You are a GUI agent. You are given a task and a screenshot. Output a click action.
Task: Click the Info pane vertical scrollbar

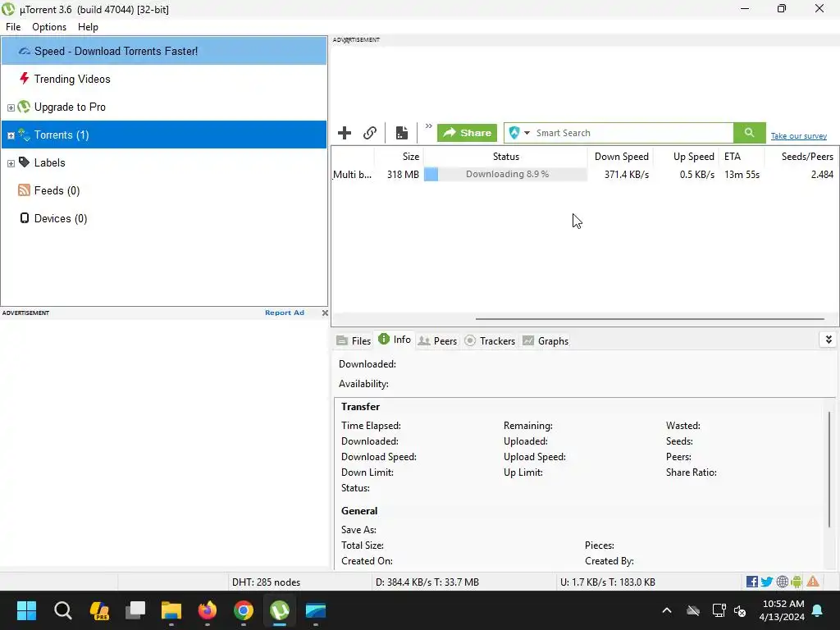tap(829, 468)
